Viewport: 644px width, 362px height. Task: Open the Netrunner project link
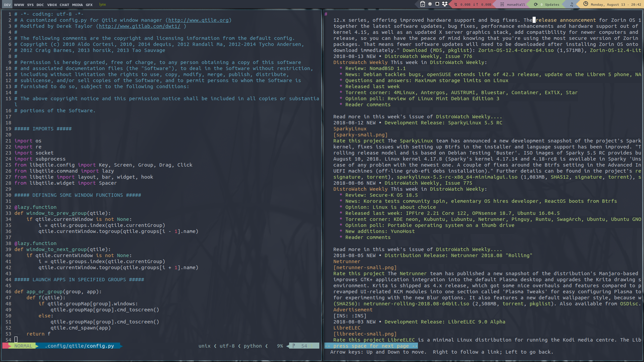point(346,261)
